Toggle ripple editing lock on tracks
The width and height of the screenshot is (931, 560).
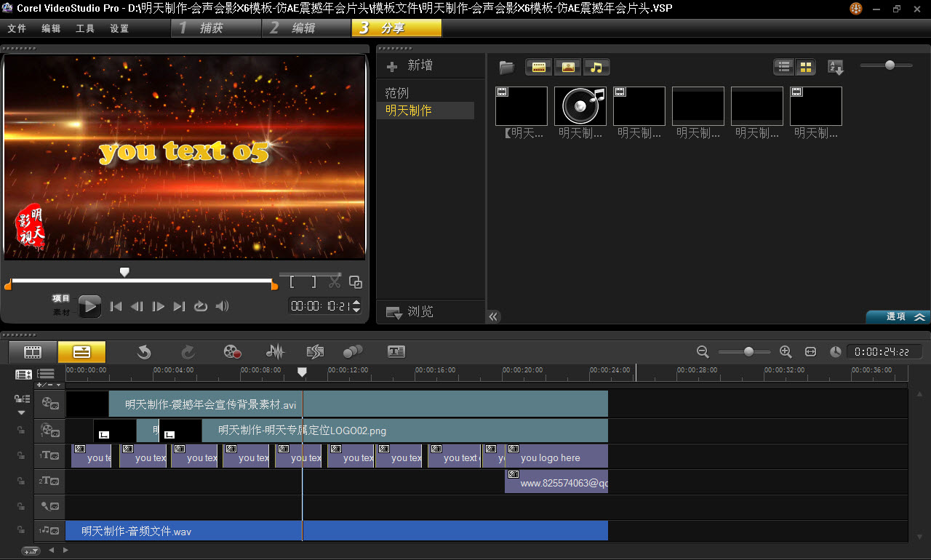pyautogui.click(x=23, y=399)
